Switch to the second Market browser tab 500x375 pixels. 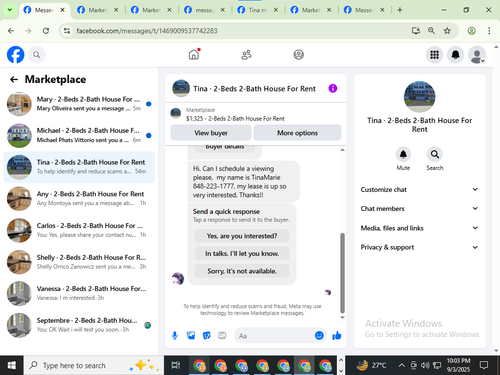point(151,10)
